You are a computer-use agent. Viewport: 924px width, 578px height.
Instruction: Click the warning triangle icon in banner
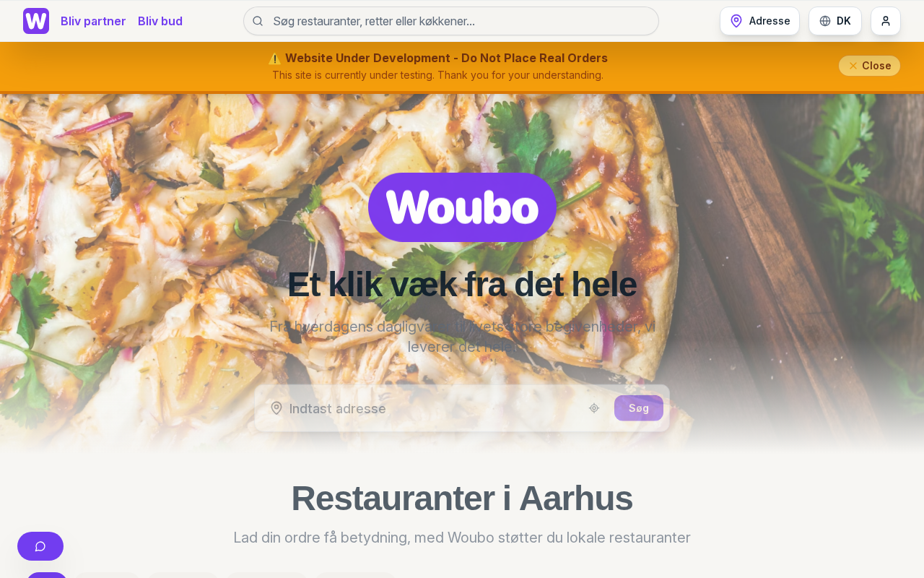click(275, 59)
